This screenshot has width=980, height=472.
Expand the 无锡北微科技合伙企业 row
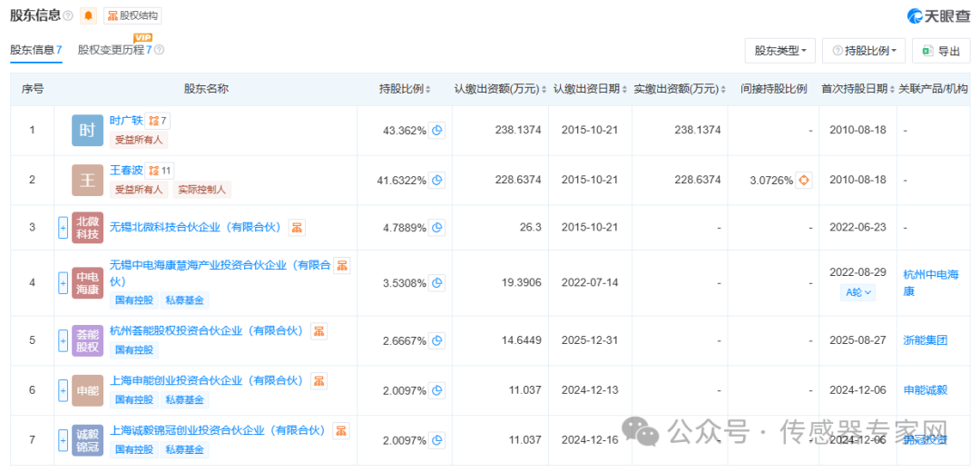[x=63, y=228]
